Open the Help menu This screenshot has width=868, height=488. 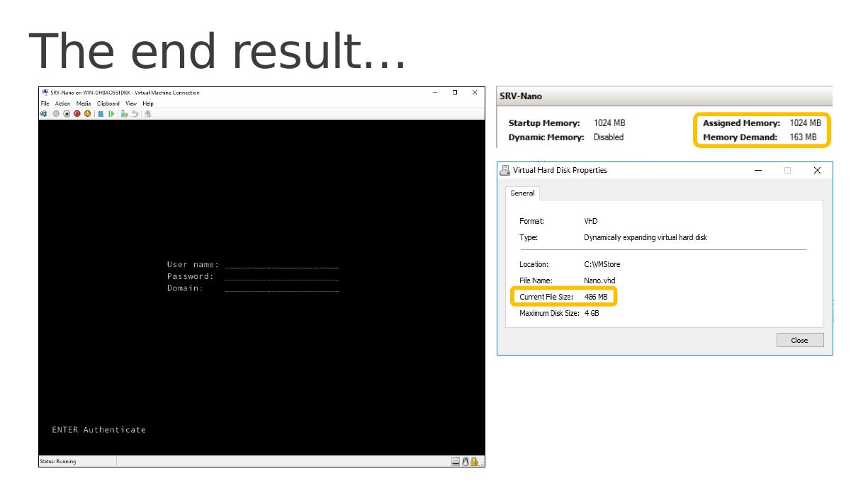tap(148, 103)
